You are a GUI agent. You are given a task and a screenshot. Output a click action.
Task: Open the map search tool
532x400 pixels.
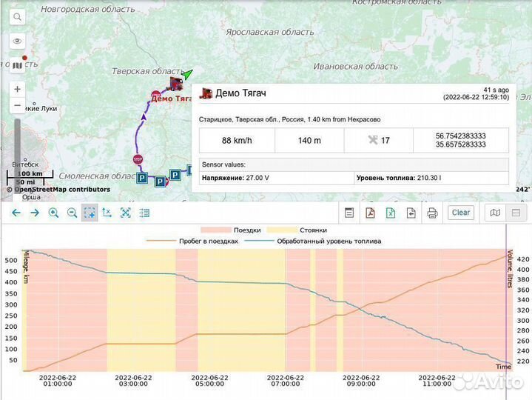coord(18,16)
